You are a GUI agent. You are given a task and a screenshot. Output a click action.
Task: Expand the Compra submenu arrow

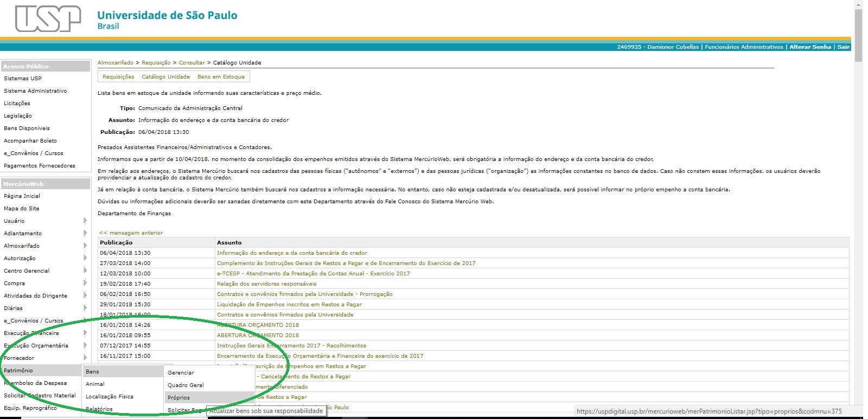pos(85,283)
